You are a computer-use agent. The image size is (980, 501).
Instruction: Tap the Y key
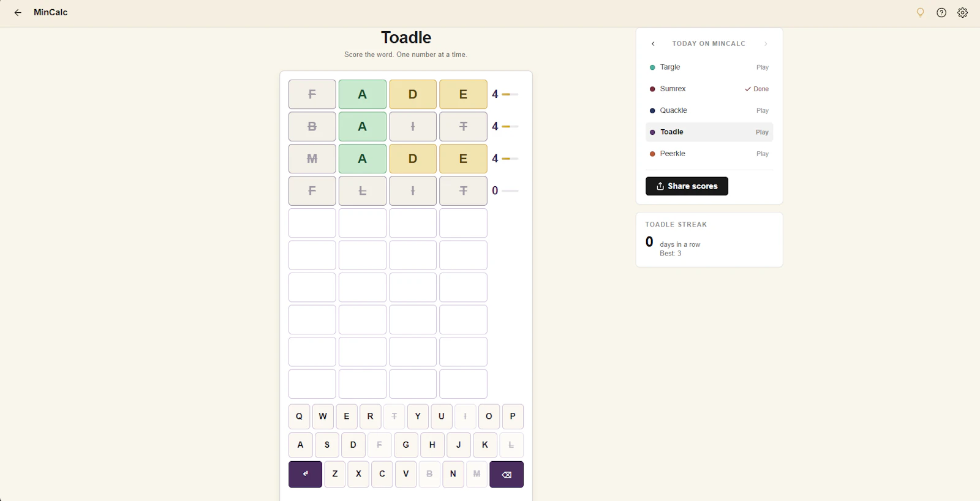[x=418, y=416]
